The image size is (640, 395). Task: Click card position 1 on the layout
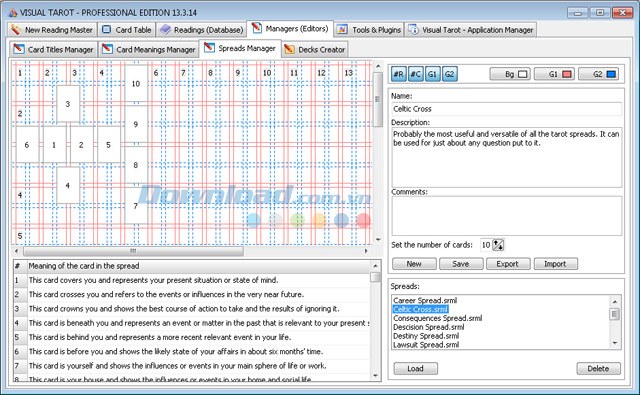[54, 145]
